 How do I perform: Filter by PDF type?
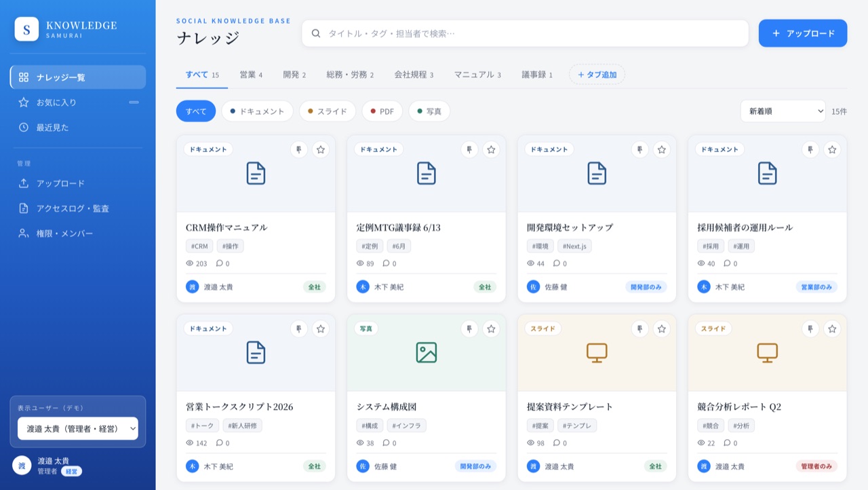point(382,111)
